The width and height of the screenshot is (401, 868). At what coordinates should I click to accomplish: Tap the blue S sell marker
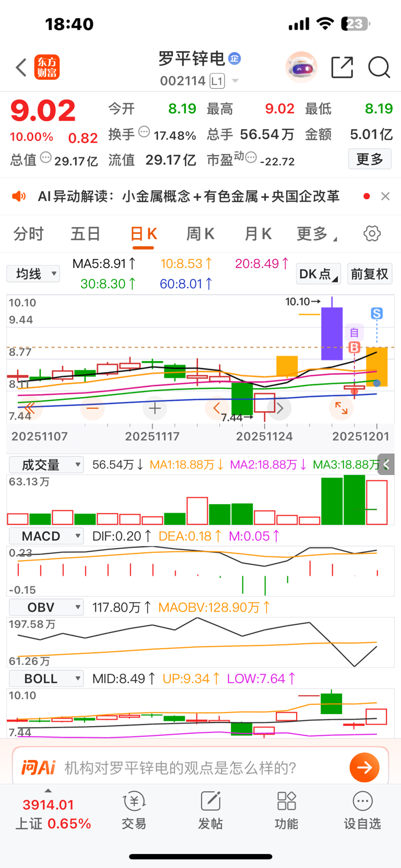(377, 313)
